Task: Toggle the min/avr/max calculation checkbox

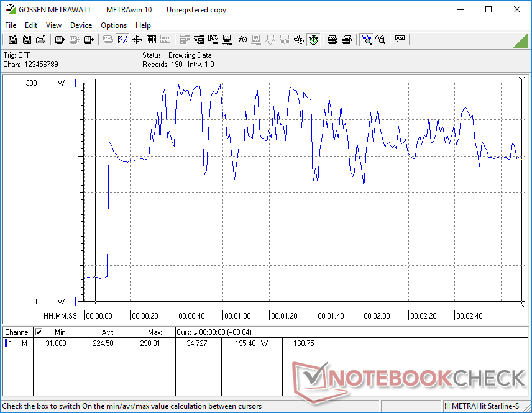Action: coord(39,332)
